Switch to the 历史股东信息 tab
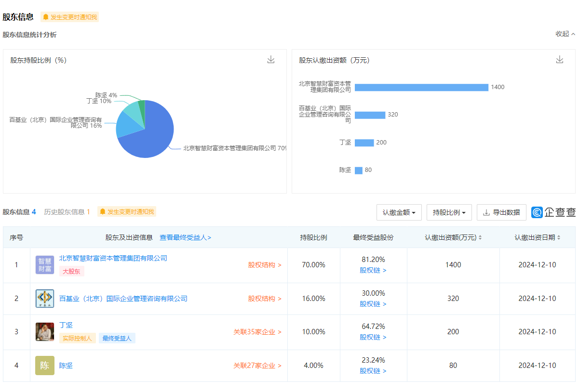579x392 pixels. click(67, 212)
